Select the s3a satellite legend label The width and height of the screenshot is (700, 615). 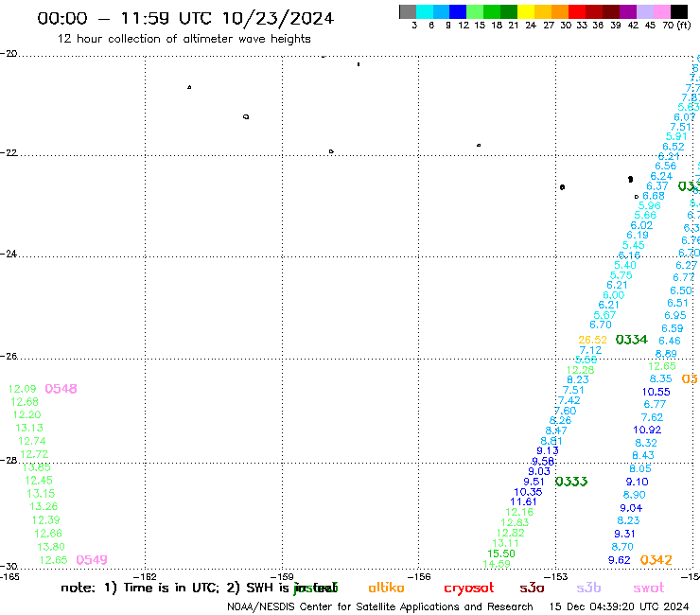(533, 589)
